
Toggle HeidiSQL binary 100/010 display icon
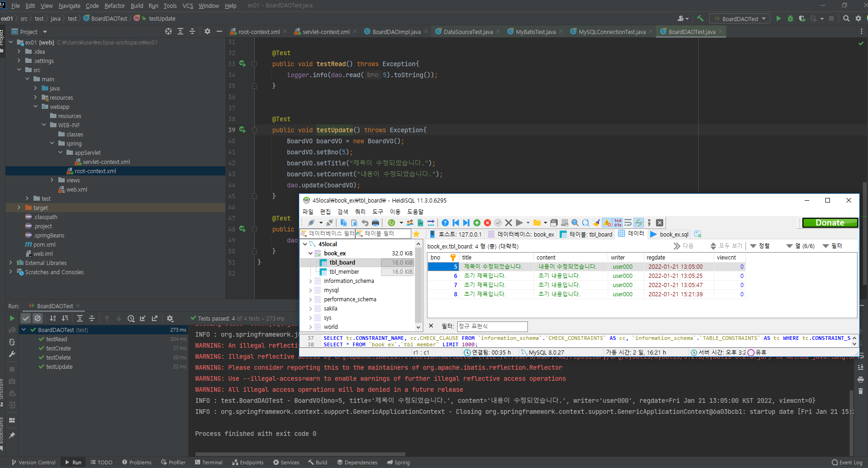pos(618,223)
